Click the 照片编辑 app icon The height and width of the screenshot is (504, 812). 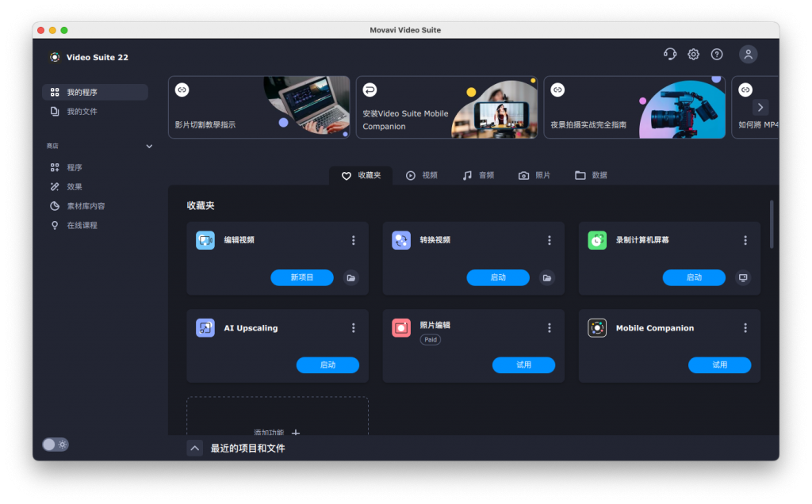[x=401, y=328]
